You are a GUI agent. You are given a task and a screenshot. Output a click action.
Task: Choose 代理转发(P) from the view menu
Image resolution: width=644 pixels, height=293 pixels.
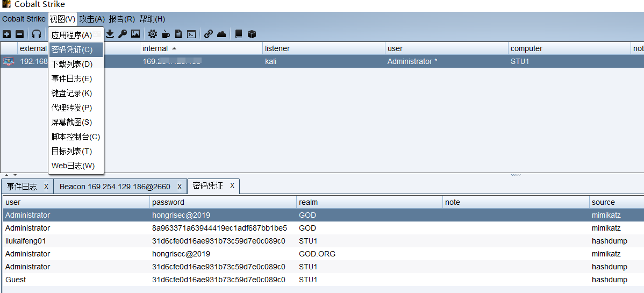(76, 108)
